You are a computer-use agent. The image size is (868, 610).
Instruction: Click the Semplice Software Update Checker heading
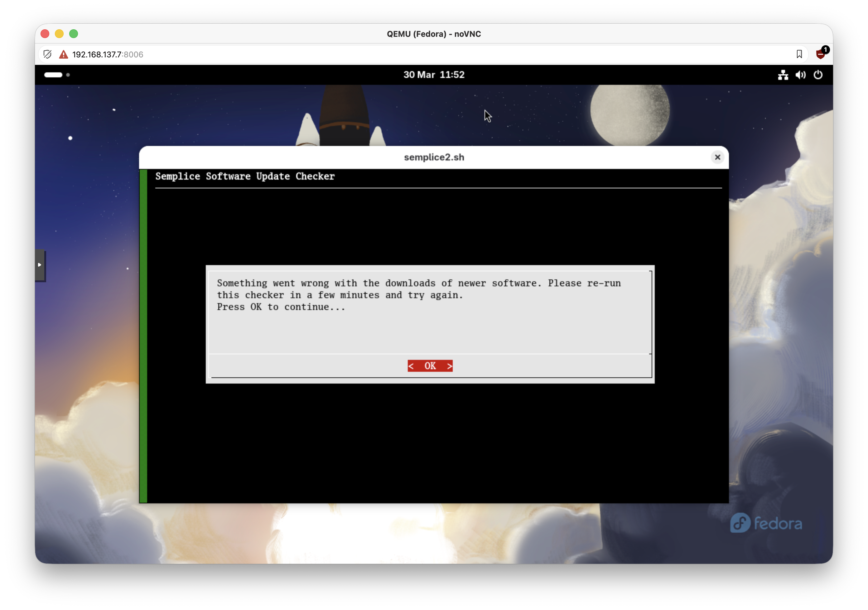[x=245, y=177]
